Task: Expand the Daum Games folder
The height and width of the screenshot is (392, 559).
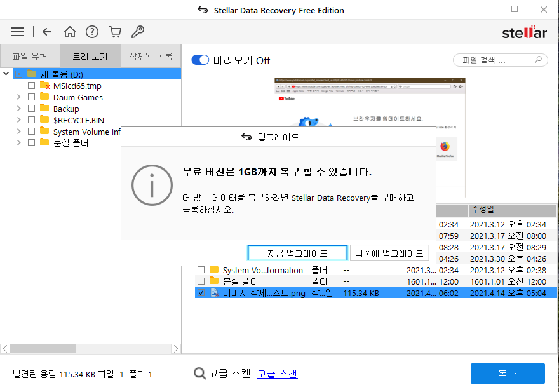Action: pos(19,97)
